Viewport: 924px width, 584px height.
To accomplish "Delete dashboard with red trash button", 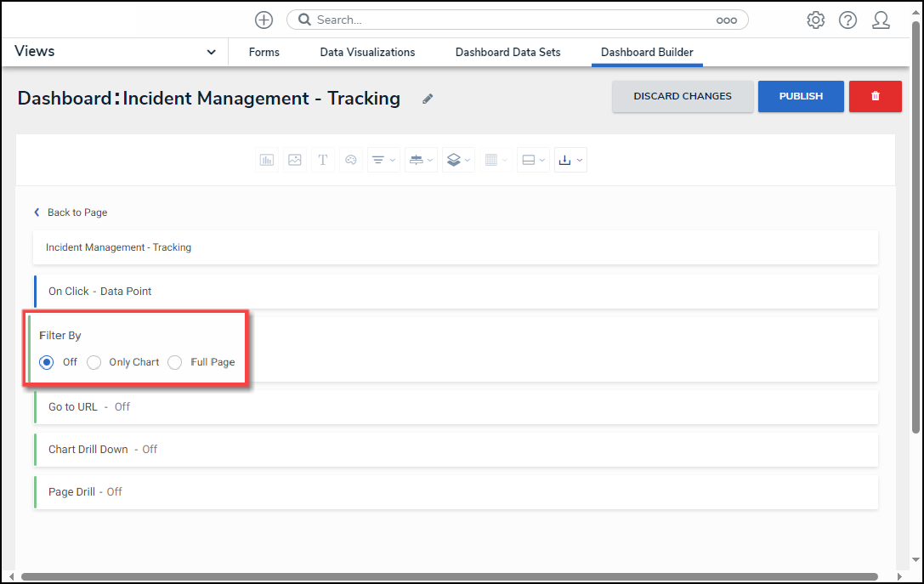I will [875, 96].
